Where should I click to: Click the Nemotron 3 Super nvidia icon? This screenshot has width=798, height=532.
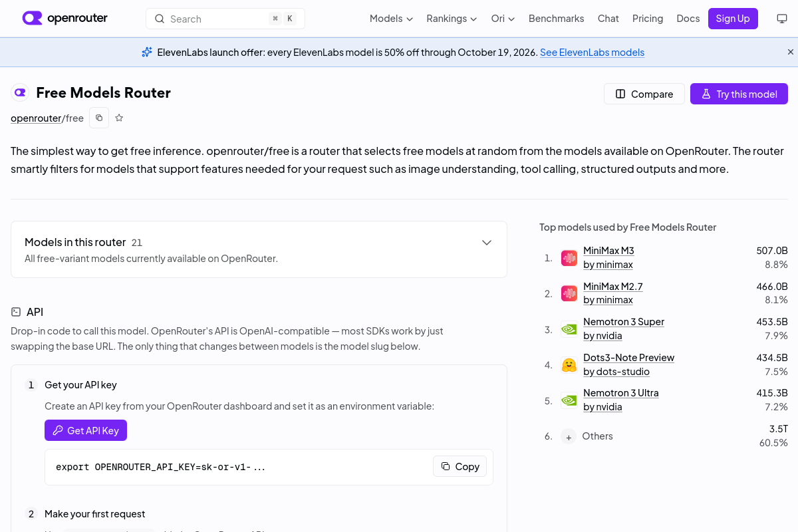(x=569, y=329)
